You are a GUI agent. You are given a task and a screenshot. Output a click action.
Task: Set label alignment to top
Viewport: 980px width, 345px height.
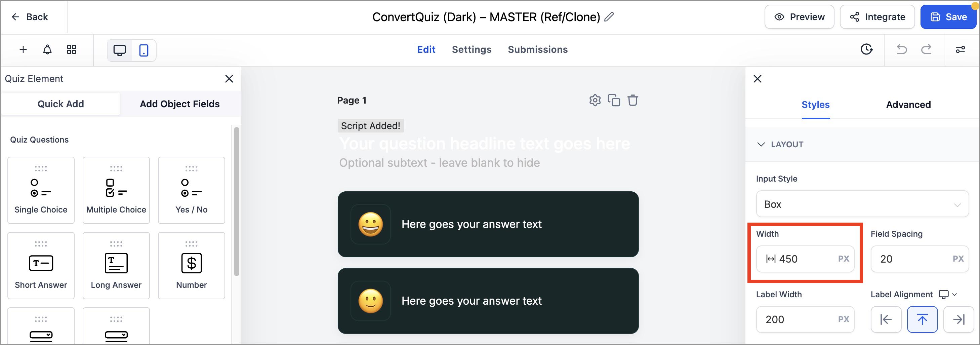pyautogui.click(x=922, y=319)
